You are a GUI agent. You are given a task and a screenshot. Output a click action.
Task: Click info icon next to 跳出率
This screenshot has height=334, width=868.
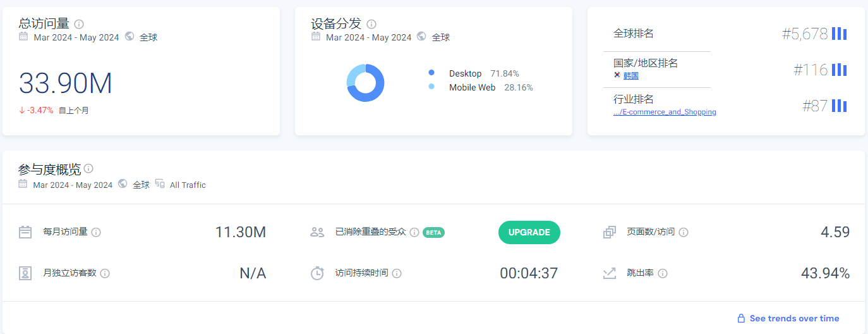tap(663, 273)
